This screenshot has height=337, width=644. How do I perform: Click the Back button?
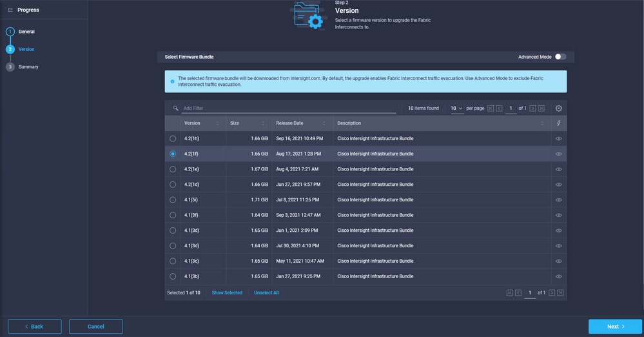click(x=35, y=326)
